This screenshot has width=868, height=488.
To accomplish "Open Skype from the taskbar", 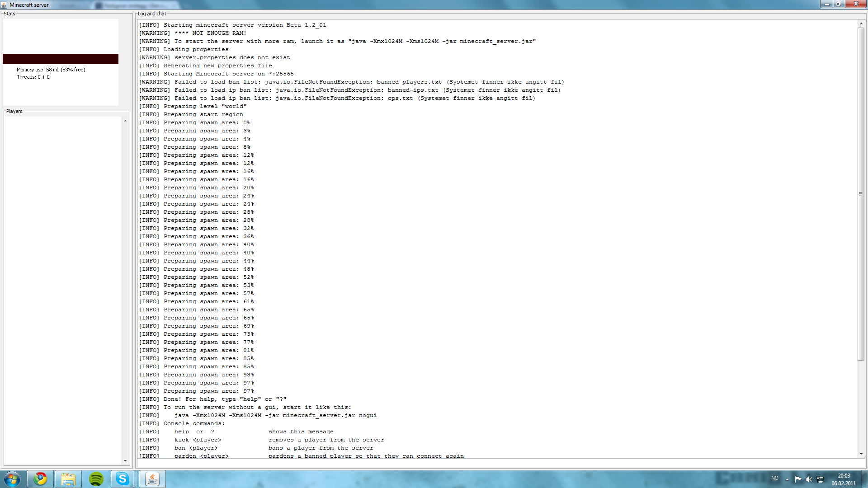I will pos(123,479).
